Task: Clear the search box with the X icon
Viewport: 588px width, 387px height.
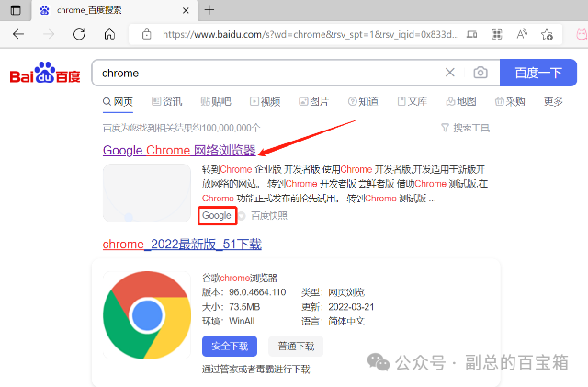Action: (450, 73)
